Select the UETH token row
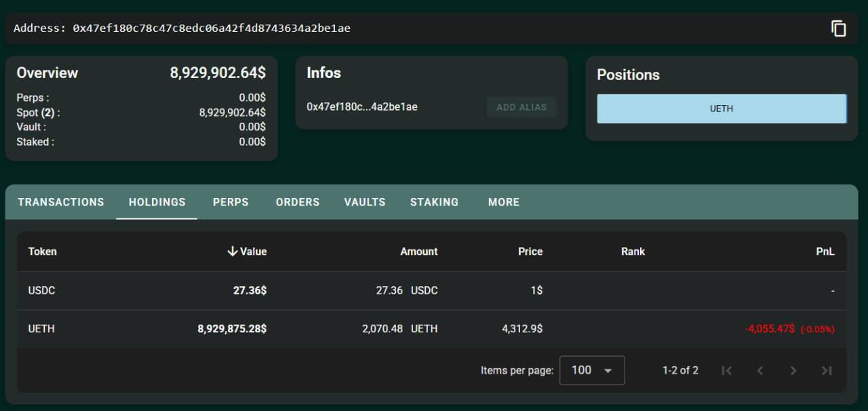The image size is (868, 411). (41, 329)
